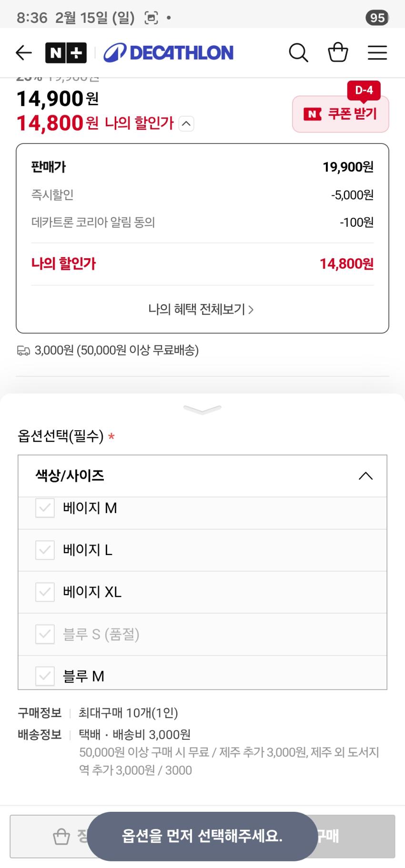The width and height of the screenshot is (405, 868).
Task: Tap 쿠폰 받기 coupon button
Action: point(341,114)
